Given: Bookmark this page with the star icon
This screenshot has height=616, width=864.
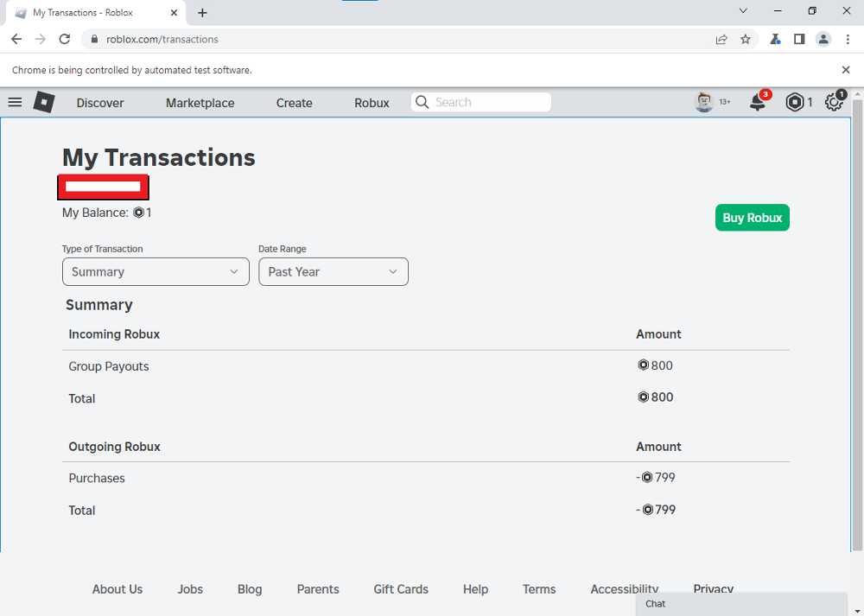Looking at the screenshot, I should (746, 39).
